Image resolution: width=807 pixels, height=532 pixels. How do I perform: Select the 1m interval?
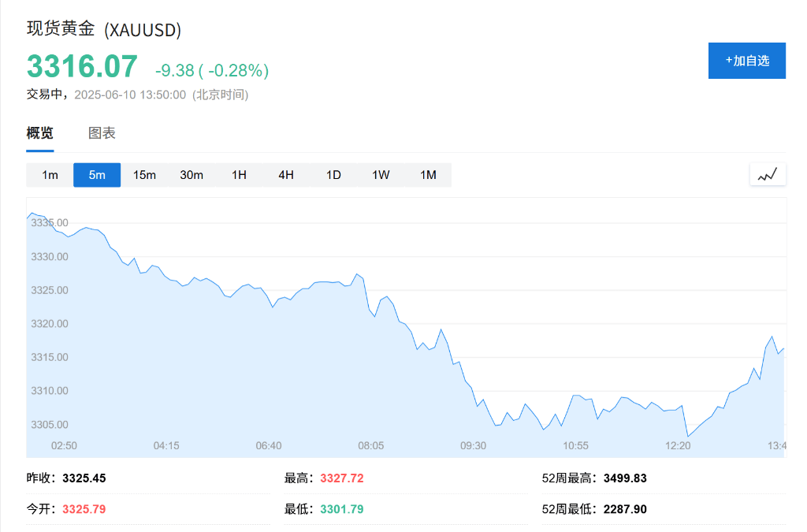coord(50,175)
